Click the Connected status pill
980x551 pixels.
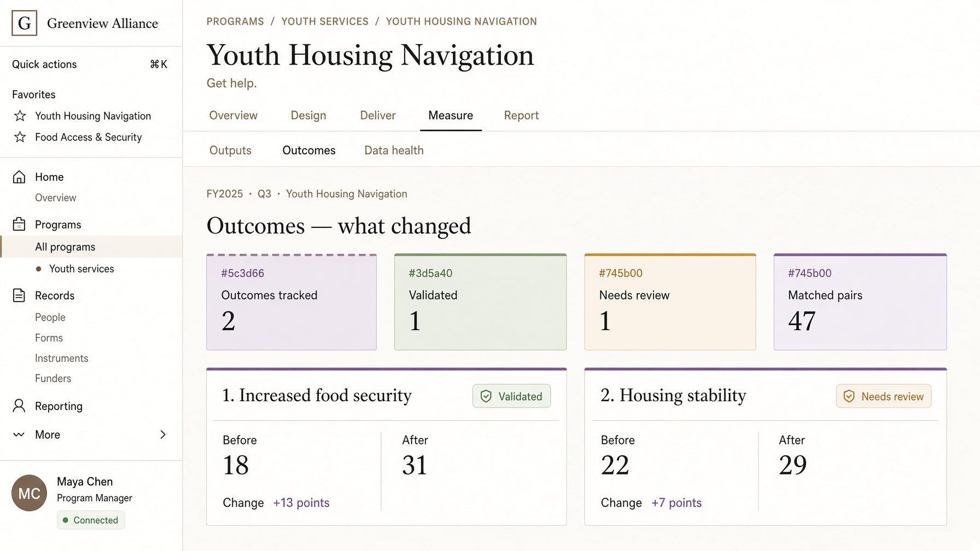click(91, 520)
